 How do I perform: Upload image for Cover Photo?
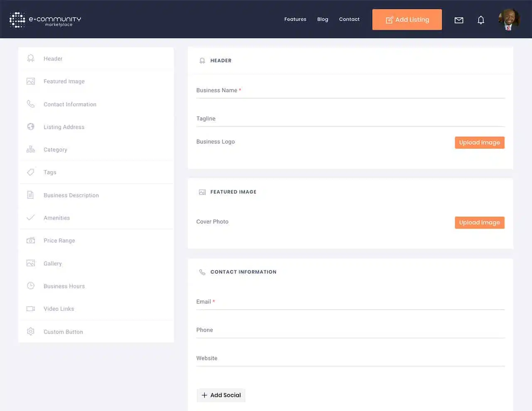point(479,223)
